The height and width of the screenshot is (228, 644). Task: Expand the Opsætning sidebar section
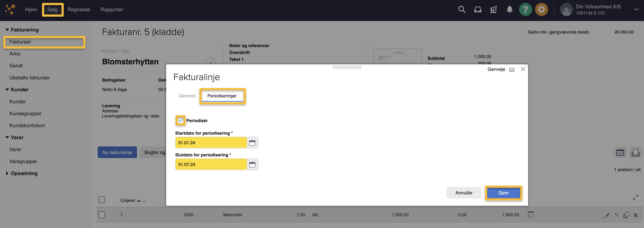pyautogui.click(x=7, y=173)
